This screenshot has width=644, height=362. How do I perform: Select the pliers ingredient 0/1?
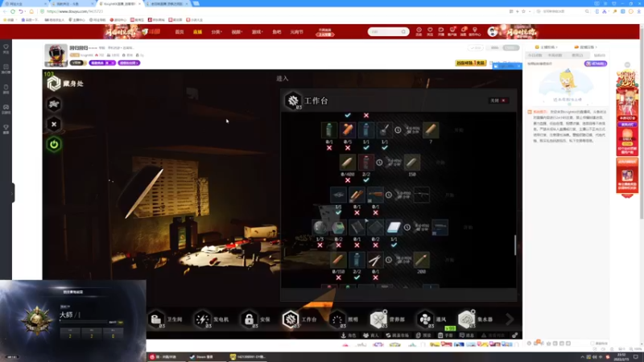pyautogui.click(x=375, y=260)
